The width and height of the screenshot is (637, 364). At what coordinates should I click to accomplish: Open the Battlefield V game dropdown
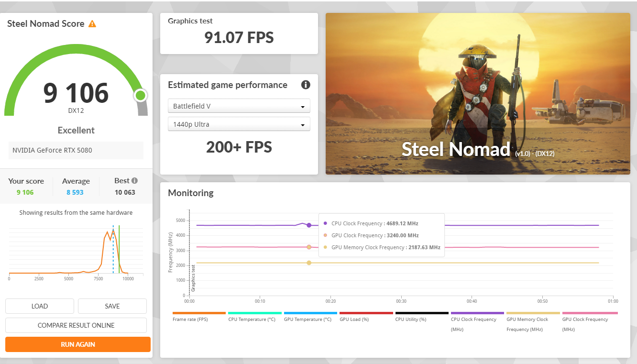[x=239, y=106]
